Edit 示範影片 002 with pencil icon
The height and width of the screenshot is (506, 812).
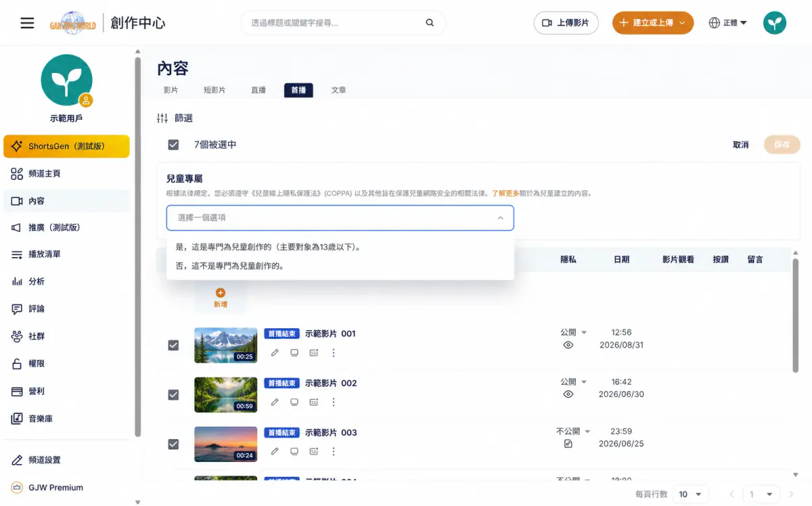point(275,402)
